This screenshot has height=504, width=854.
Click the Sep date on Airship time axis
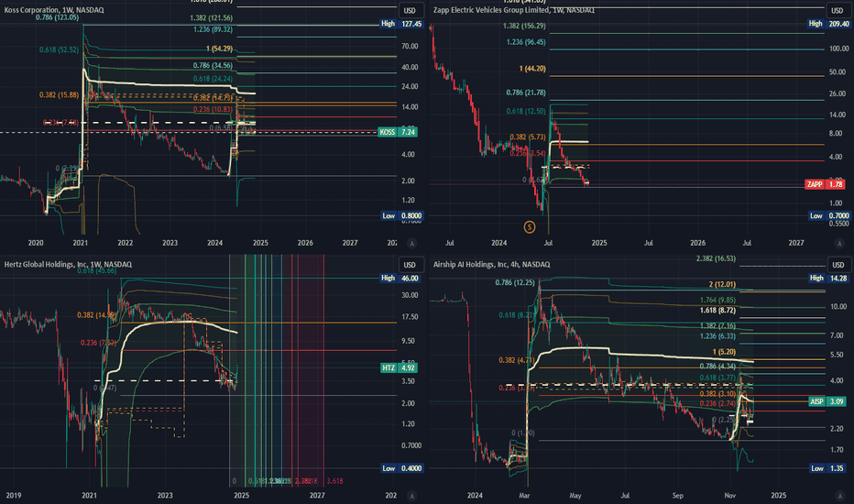click(677, 495)
